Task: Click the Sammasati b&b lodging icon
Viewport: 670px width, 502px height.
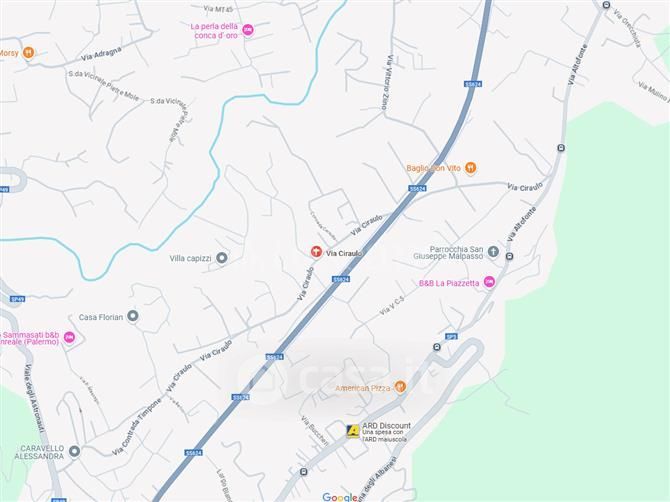Action: pos(69,338)
